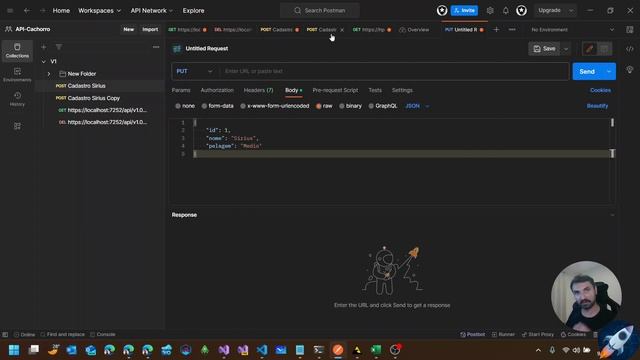
Task: Go forward with the right arrow icon
Action: coord(42,11)
